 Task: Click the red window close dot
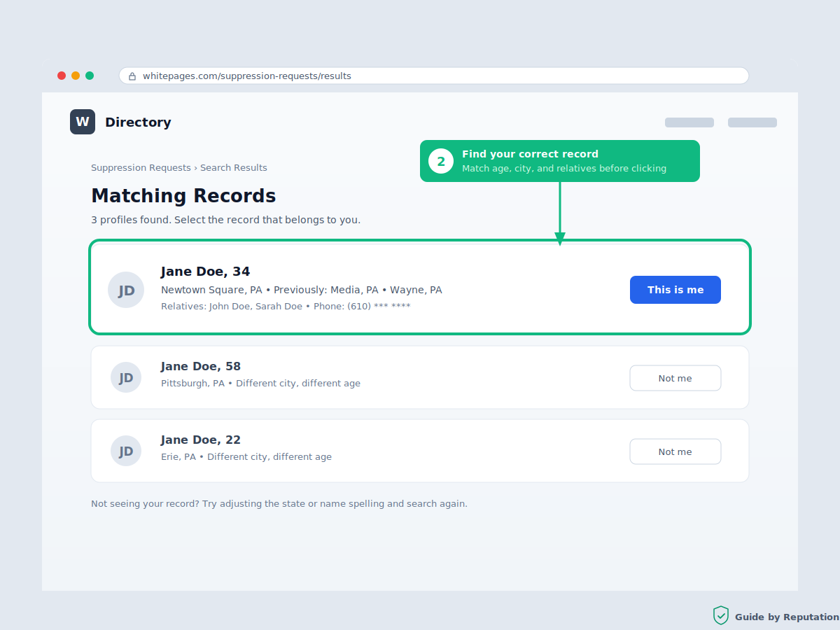(62, 76)
